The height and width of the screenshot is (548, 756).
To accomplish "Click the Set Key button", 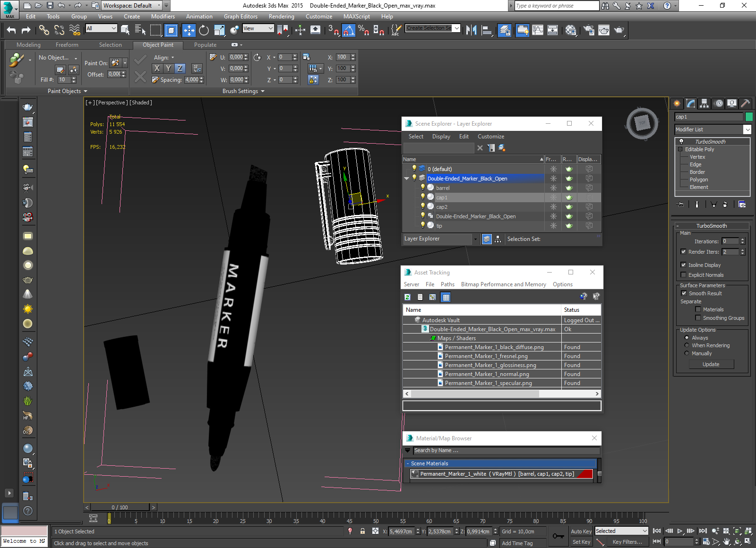I will [581, 542].
